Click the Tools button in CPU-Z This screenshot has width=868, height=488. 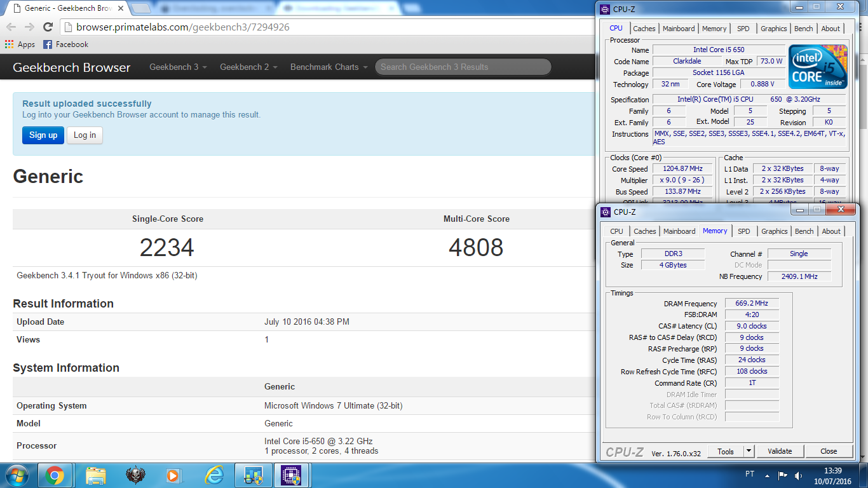(x=726, y=451)
